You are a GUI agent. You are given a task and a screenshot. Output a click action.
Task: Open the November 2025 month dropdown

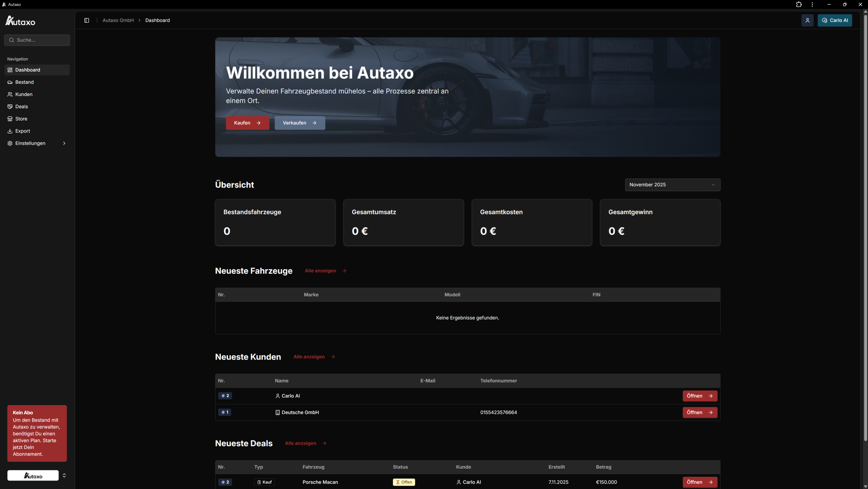(672, 185)
